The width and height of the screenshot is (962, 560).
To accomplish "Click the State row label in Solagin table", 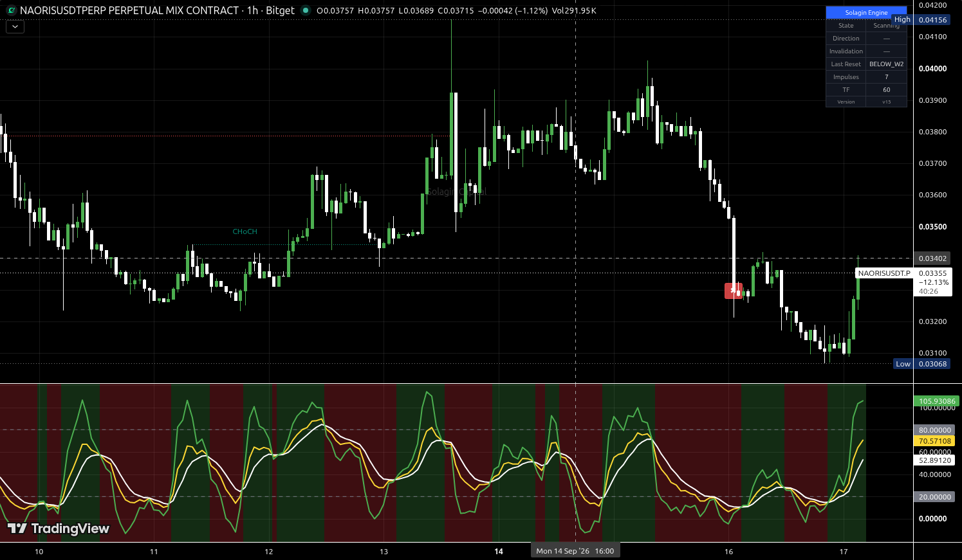I will 846,26.
